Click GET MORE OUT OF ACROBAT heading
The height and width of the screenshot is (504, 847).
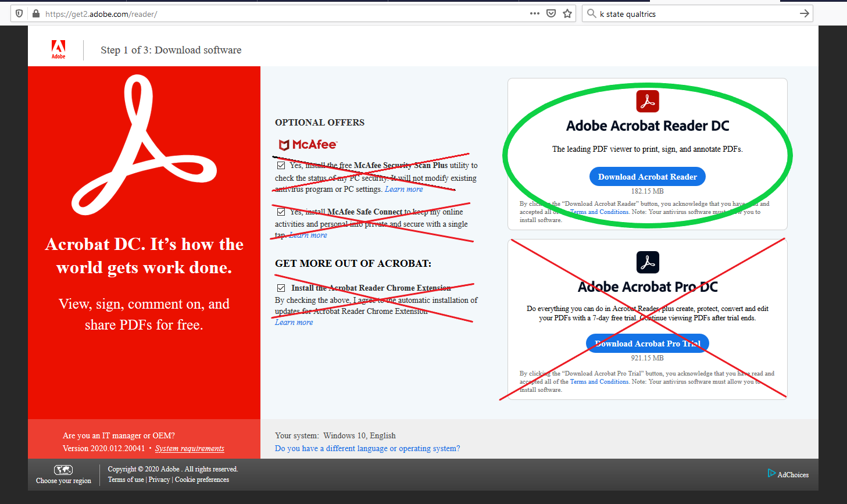pyautogui.click(x=353, y=263)
